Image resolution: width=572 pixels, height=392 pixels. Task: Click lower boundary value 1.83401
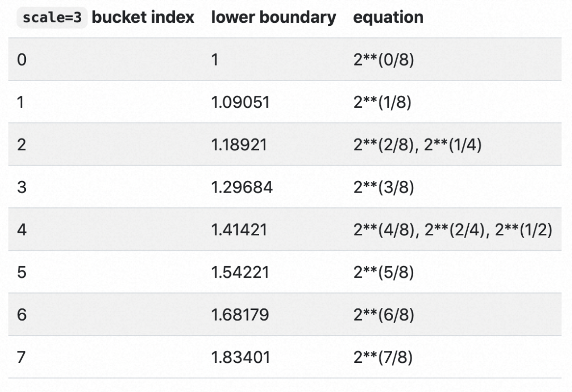(x=240, y=357)
